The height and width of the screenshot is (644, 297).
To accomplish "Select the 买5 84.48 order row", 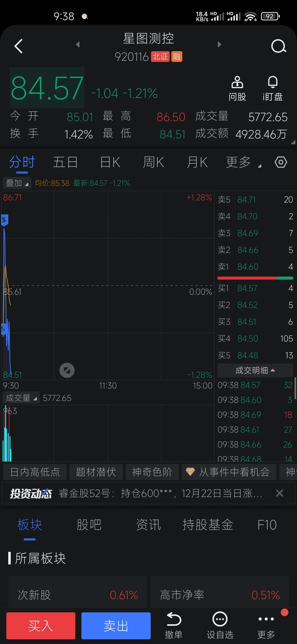I will click(x=255, y=355).
